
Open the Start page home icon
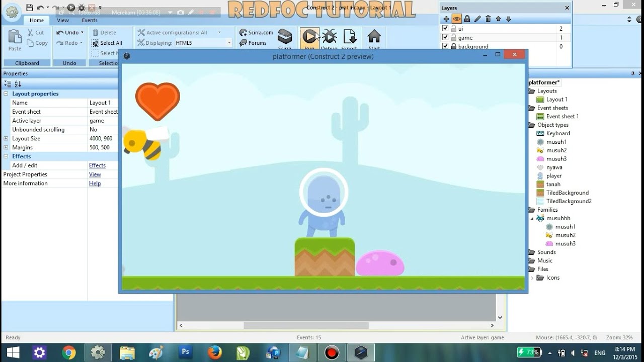[374, 37]
